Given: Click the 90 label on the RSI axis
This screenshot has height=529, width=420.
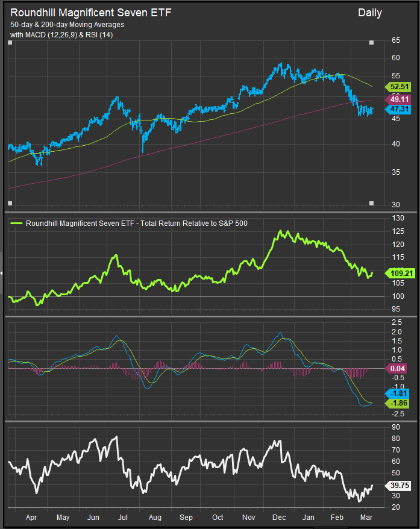Looking at the screenshot, I should pos(396,427).
